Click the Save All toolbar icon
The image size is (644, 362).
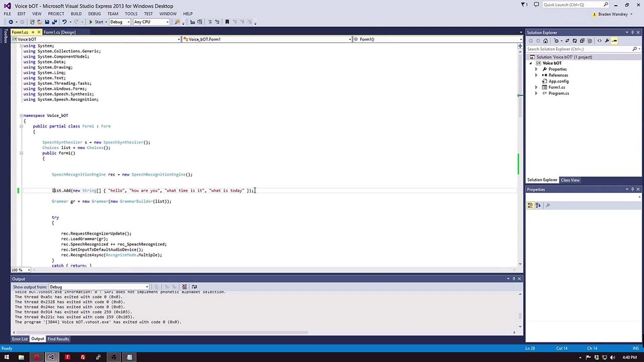click(x=54, y=22)
